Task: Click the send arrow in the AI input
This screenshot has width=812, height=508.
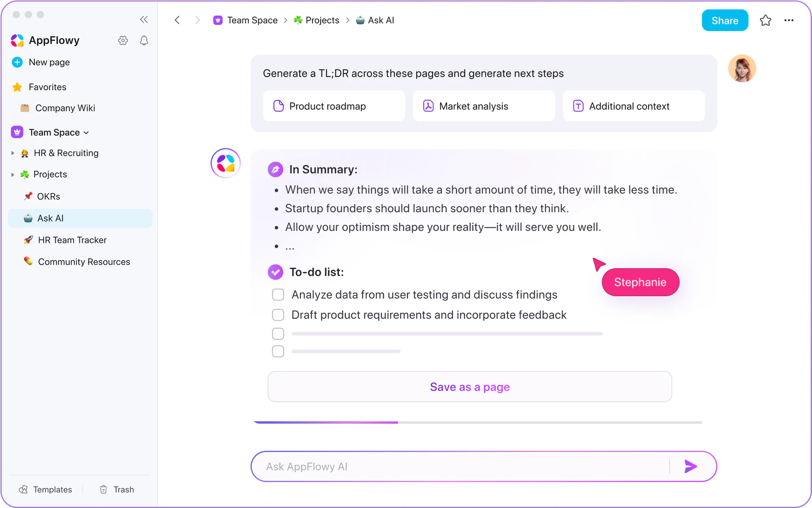Action: tap(690, 466)
